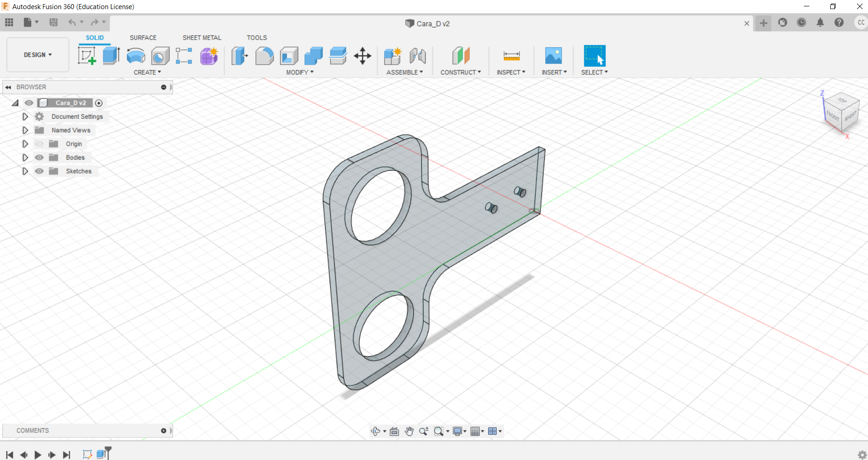The width and height of the screenshot is (868, 460).
Task: Select the Offset Face tool
Action: click(338, 56)
